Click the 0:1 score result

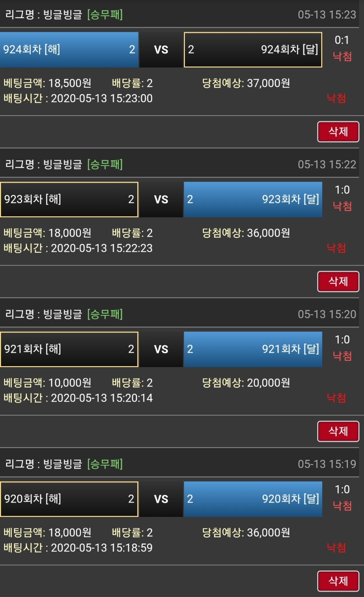pos(342,40)
